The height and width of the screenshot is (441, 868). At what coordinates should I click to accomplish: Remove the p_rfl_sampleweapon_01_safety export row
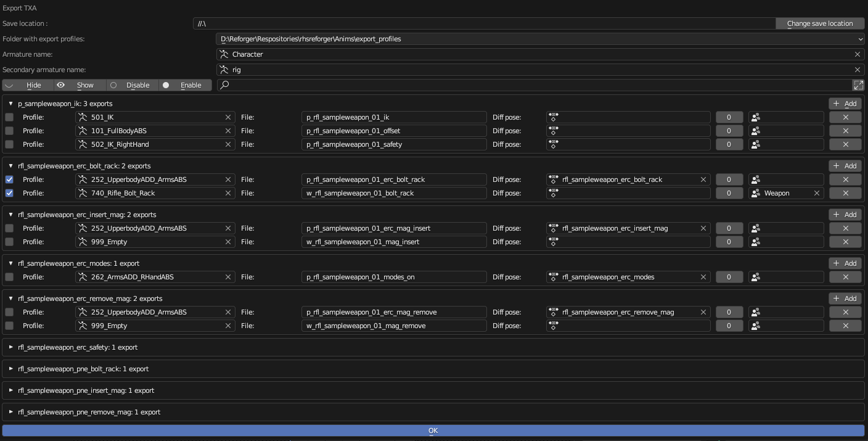point(845,144)
